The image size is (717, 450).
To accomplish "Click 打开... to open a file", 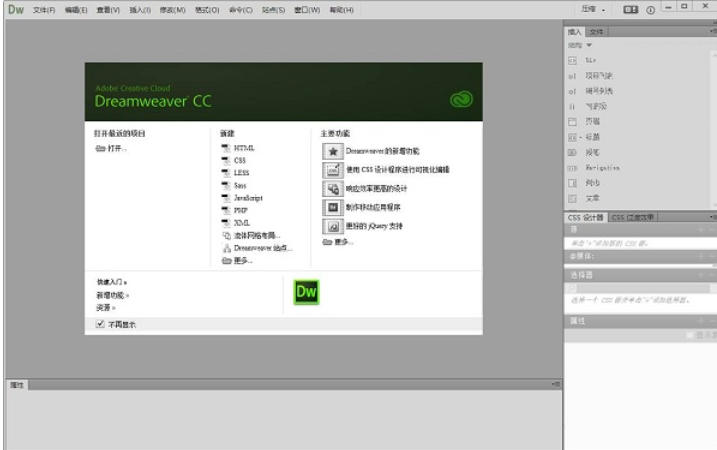I will (111, 149).
